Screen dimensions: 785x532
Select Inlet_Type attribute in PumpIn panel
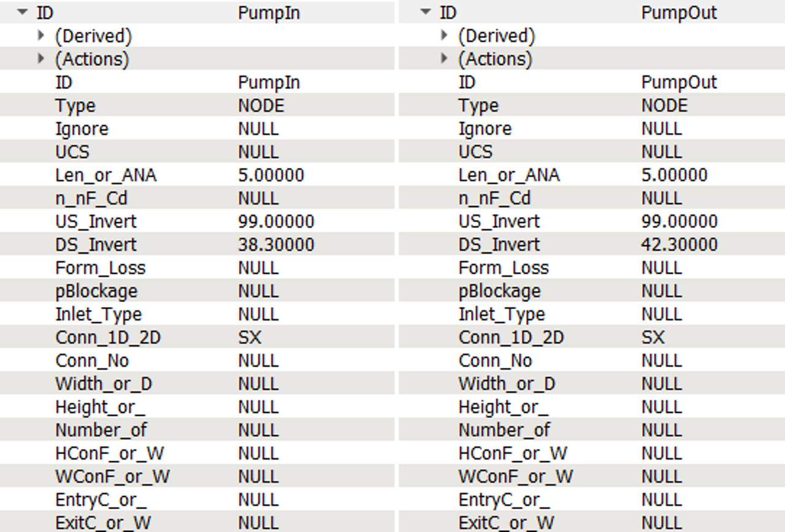point(99,314)
